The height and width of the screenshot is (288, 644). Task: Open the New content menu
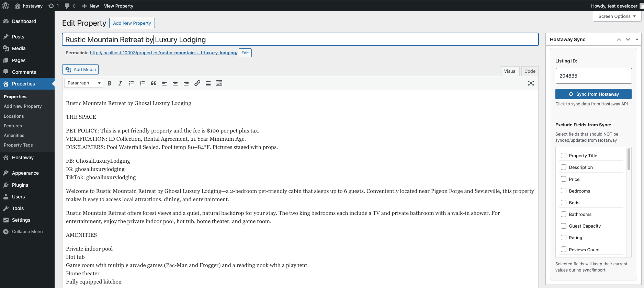[x=90, y=6]
